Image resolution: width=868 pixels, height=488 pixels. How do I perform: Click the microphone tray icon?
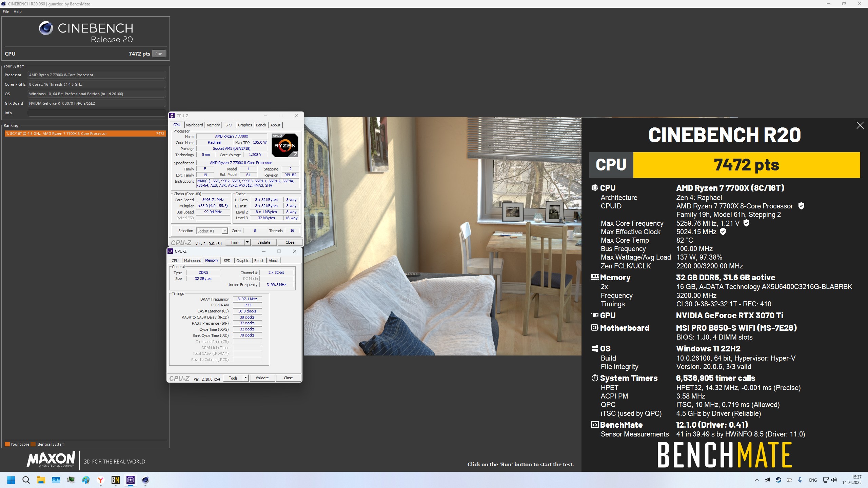800,480
